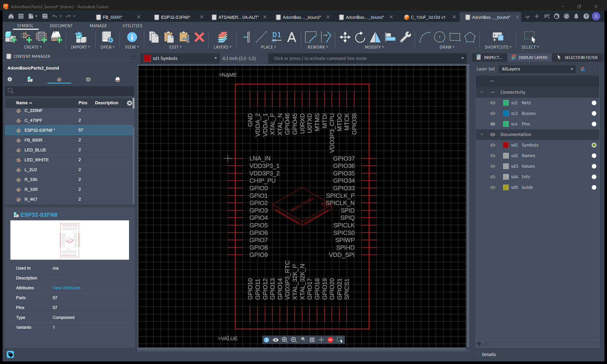Click the command line input field
Image resolution: width=607 pixels, height=364 pixels.
[367, 58]
